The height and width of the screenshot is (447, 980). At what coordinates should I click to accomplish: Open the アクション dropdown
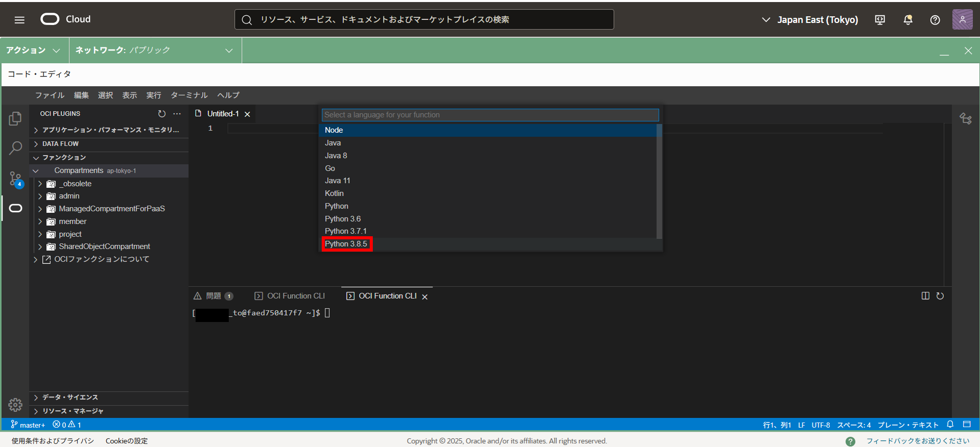tap(33, 50)
